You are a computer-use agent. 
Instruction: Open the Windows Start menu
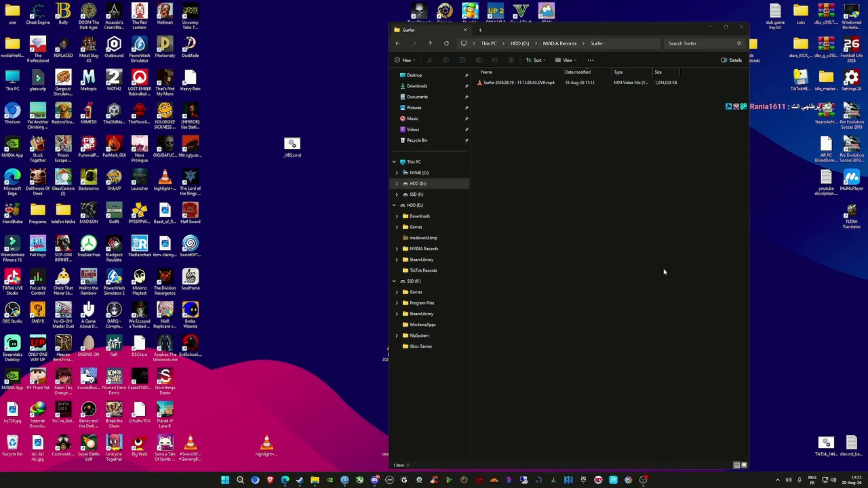coord(225,481)
